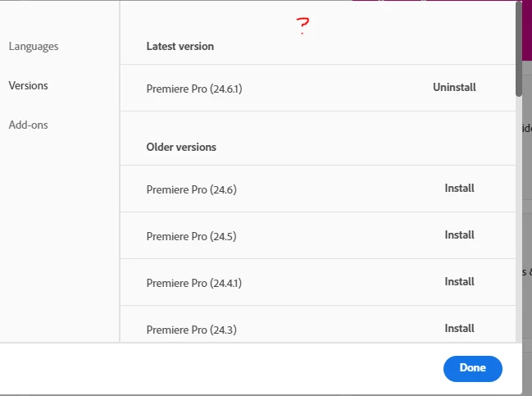Image resolution: width=532 pixels, height=396 pixels.
Task: Install Premiere Pro version 24.5
Action: [x=459, y=235]
